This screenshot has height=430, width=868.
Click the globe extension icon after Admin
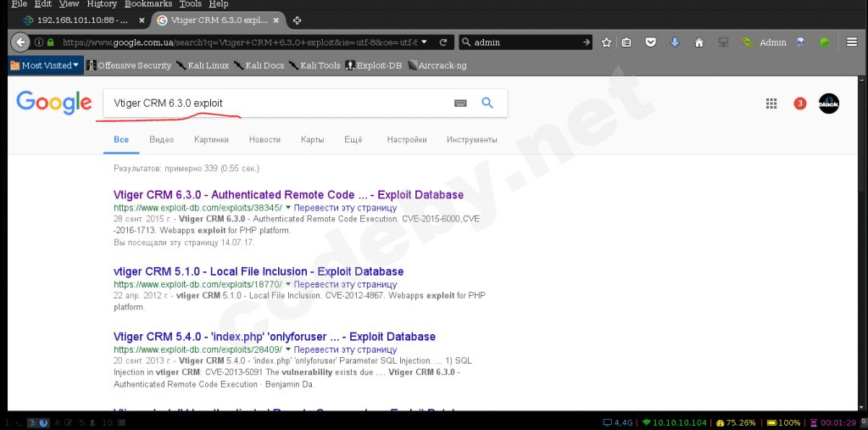coord(800,42)
